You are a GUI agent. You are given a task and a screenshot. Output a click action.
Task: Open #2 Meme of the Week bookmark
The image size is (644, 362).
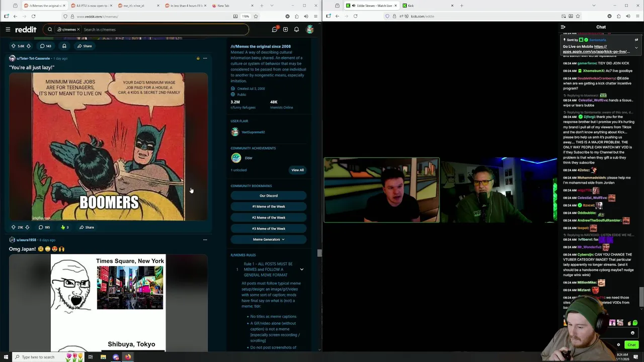(x=269, y=218)
